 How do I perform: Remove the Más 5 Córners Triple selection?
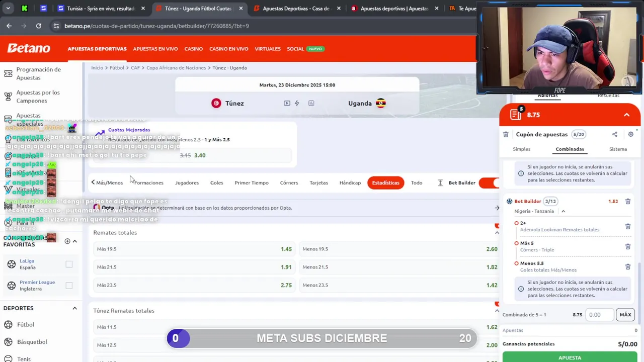pos(628,246)
